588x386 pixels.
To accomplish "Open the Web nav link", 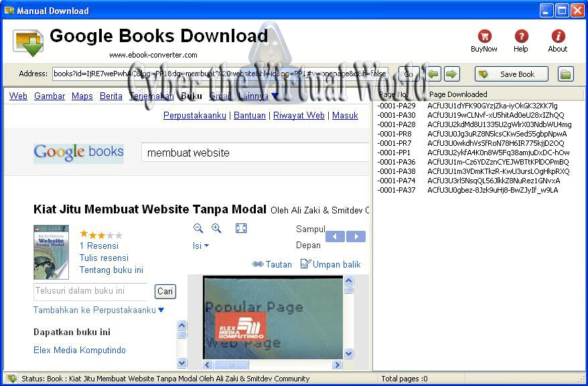I will pos(18,96).
